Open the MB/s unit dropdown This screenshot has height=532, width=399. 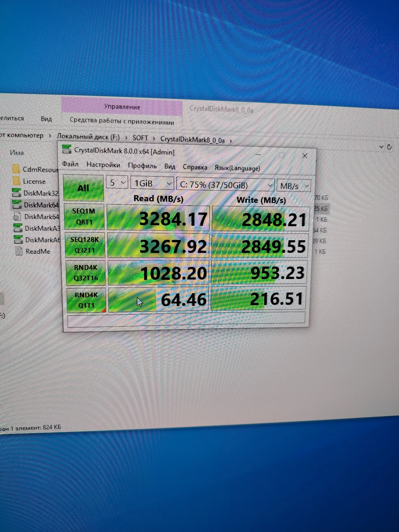[x=294, y=186]
